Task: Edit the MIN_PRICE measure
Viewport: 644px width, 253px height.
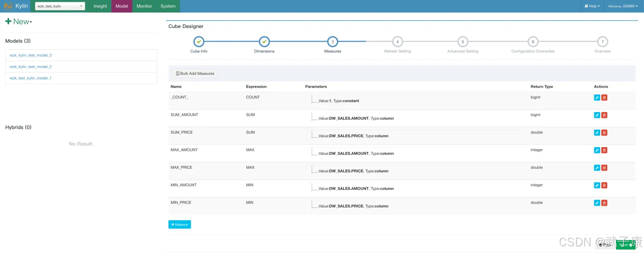Action: (597, 203)
